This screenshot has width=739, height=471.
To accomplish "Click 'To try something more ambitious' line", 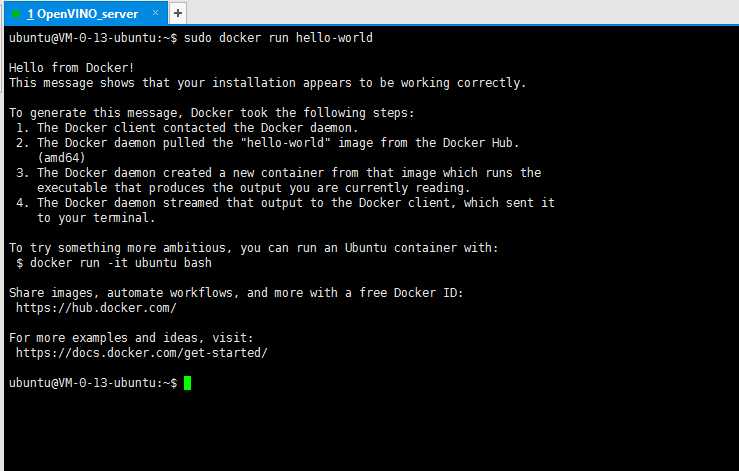I will (x=254, y=248).
